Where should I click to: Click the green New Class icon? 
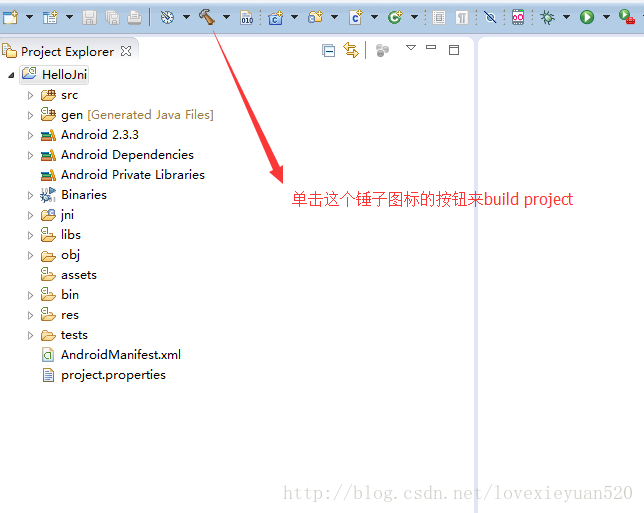click(395, 17)
